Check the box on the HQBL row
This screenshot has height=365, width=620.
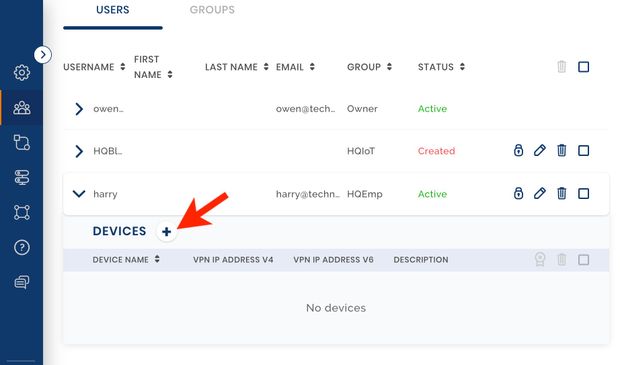tap(584, 150)
